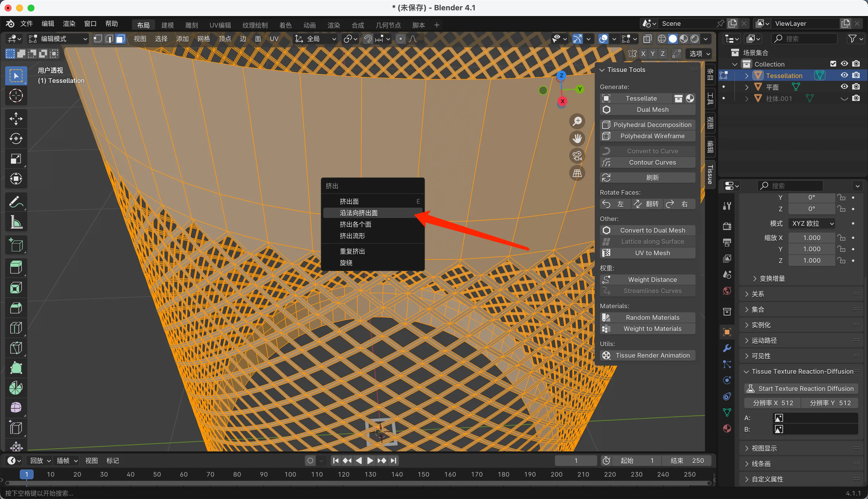Viewport: 868px width, 499px height.
Task: Click the camera view gizmo icon
Action: pyautogui.click(x=577, y=156)
